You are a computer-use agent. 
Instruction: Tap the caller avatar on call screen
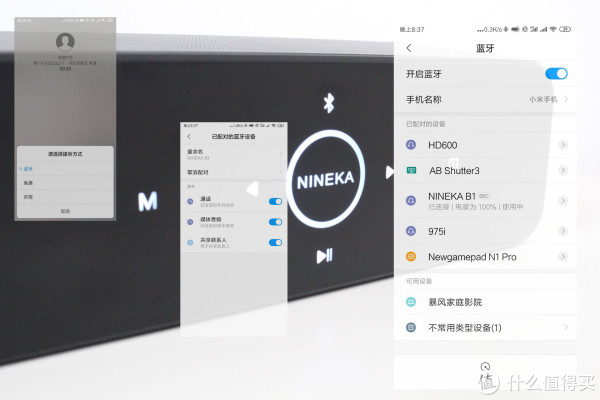coord(65,42)
